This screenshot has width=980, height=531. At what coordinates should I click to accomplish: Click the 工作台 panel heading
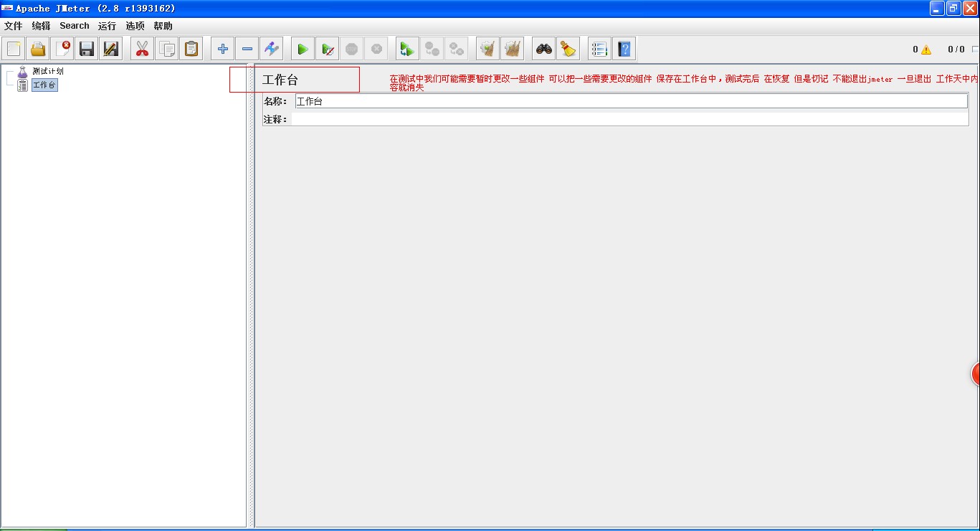click(280, 80)
